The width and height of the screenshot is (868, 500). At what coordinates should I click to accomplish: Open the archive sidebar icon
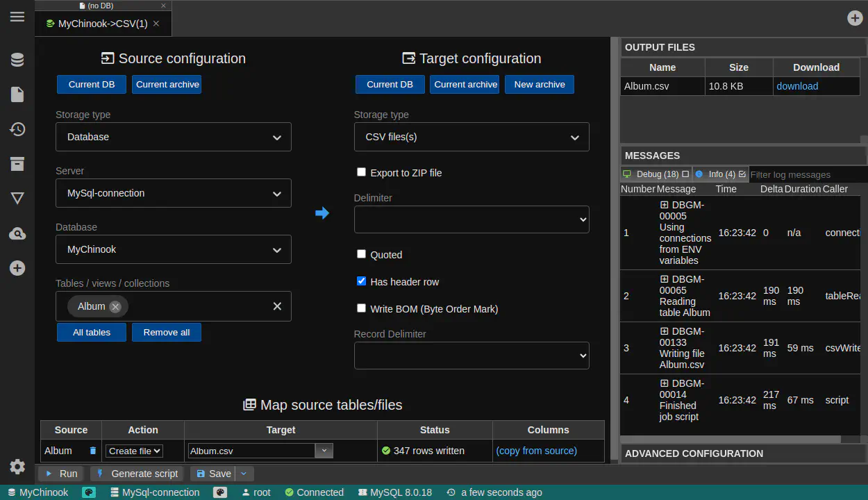click(x=17, y=164)
